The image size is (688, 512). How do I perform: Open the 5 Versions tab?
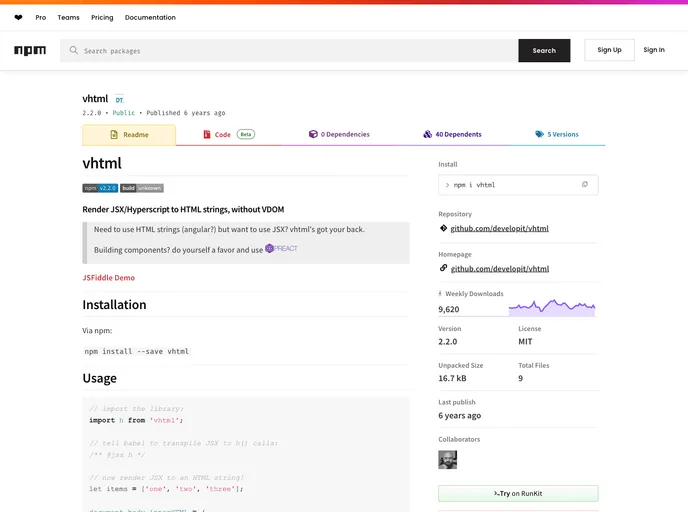click(557, 134)
